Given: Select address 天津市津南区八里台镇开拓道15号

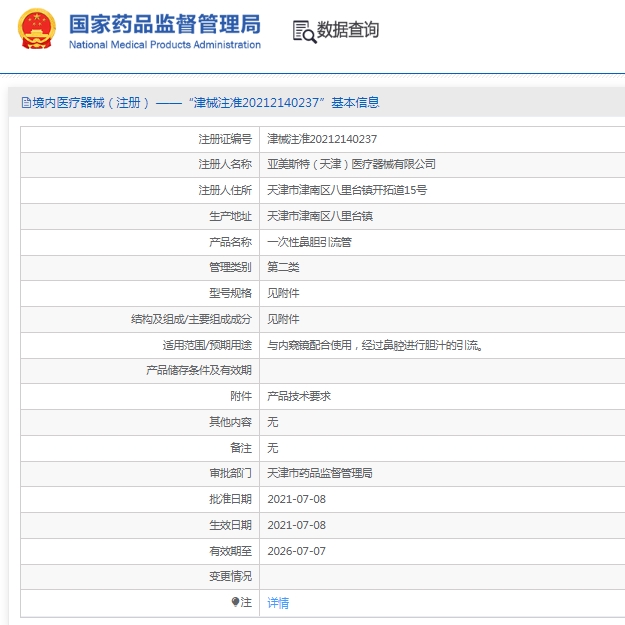Looking at the screenshot, I should (x=347, y=190).
